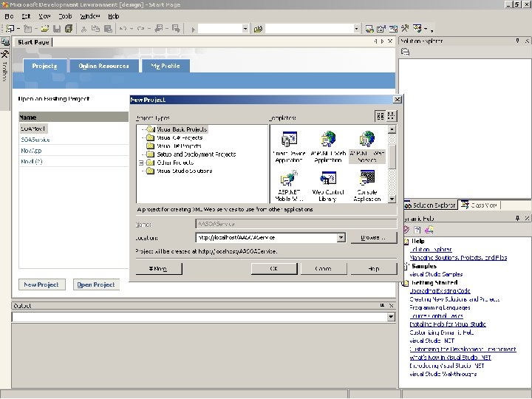The height and width of the screenshot is (399, 532).
Task: Open the SOAService recent project link
Action: pos(35,140)
